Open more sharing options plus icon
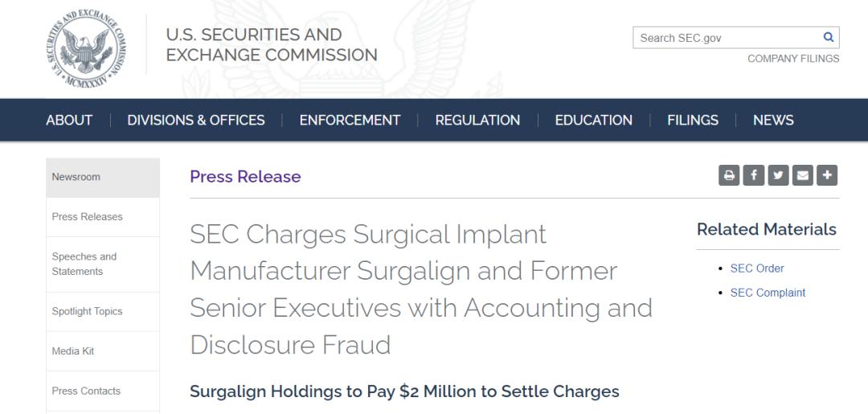Screen dimensions: 868x414 click(827, 175)
